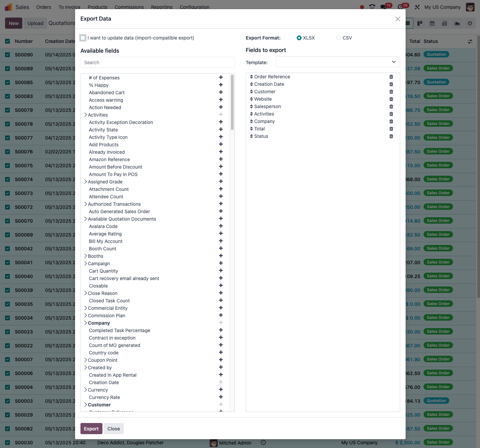
Task: Expand the Campaign field node
Action: pyautogui.click(x=86, y=264)
